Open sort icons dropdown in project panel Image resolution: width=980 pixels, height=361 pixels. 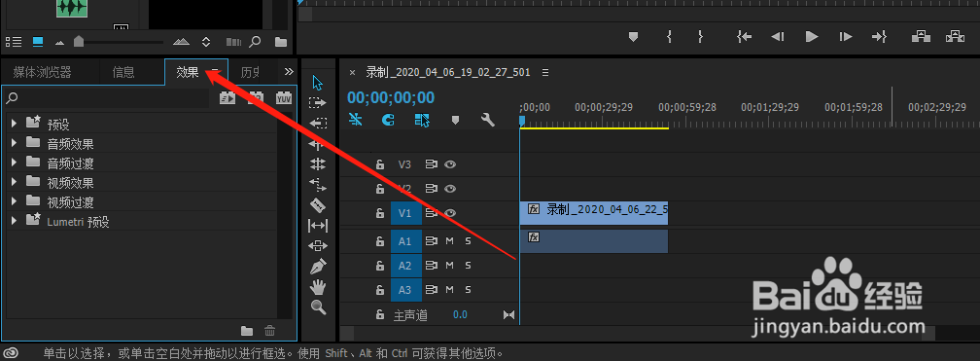tap(206, 42)
